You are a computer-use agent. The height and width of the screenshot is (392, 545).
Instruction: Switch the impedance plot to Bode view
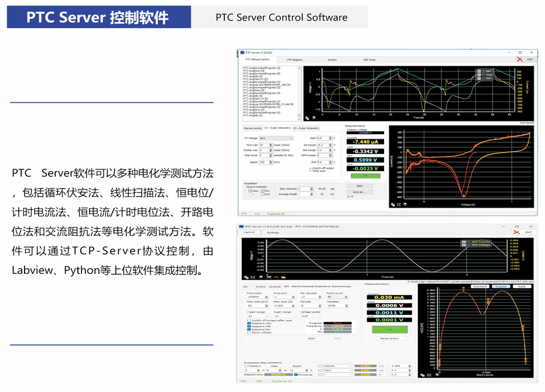coord(522,286)
